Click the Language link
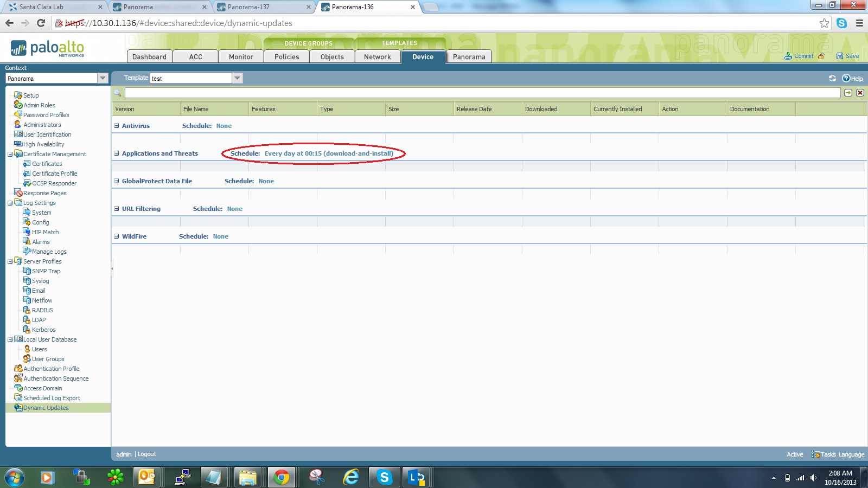The width and height of the screenshot is (868, 488). point(852,454)
